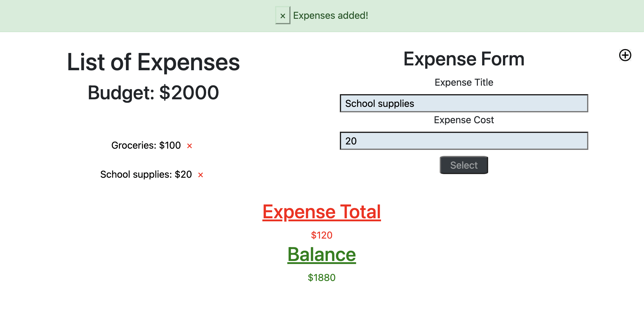Click the List of Expenses heading
The width and height of the screenshot is (644, 330).
(x=153, y=62)
